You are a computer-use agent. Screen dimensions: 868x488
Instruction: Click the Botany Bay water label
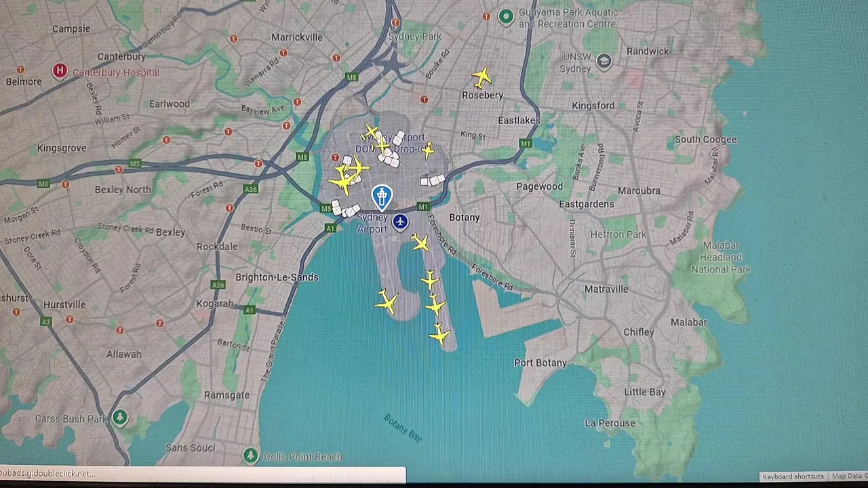[403, 428]
